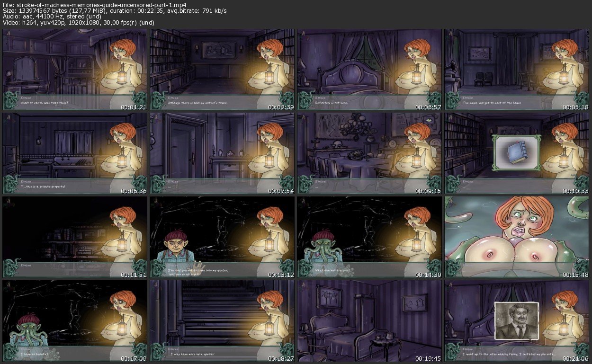Open the bedroom thumbnail at 00:03:57
This screenshot has width=592, height=364.
(369, 70)
